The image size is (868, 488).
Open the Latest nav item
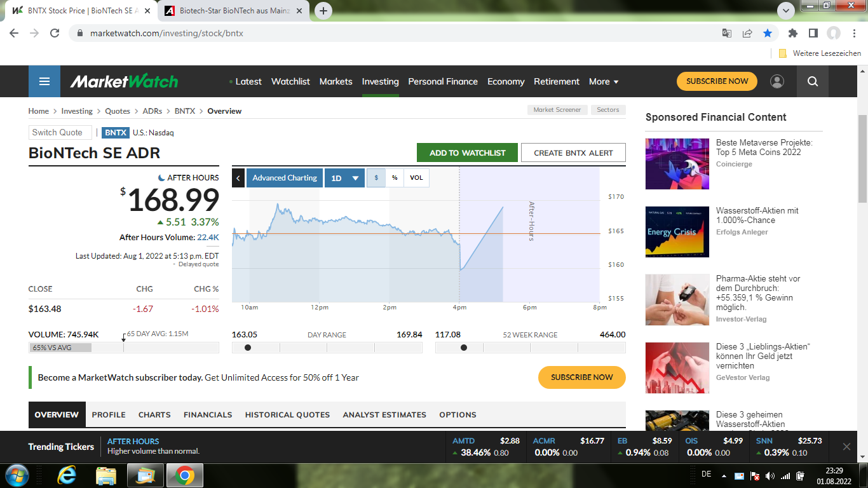[248, 81]
